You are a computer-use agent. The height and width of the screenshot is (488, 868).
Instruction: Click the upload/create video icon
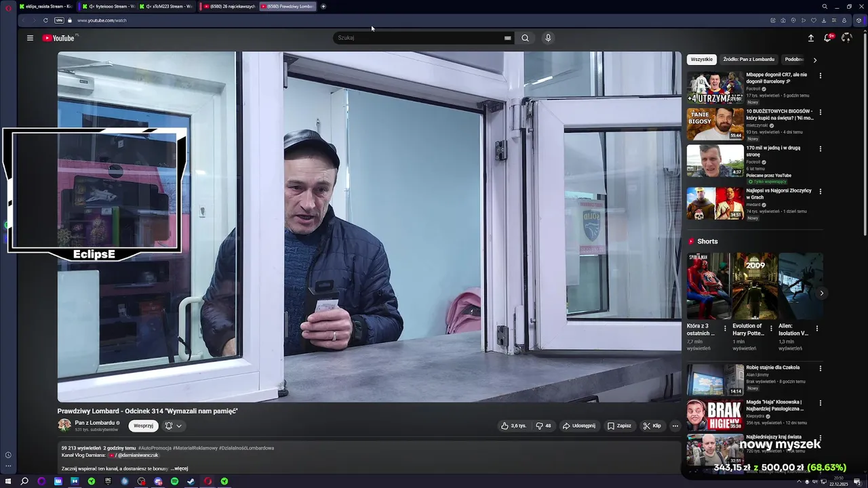click(x=810, y=38)
